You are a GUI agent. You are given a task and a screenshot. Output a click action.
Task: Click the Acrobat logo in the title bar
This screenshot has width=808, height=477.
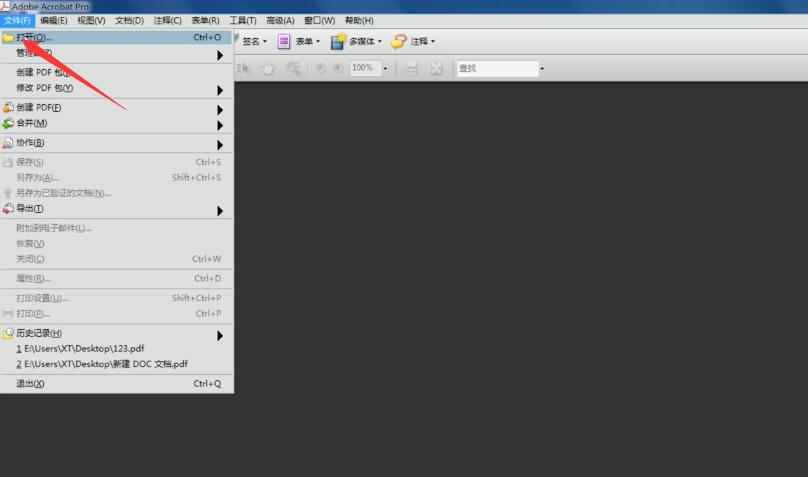[x=5, y=6]
